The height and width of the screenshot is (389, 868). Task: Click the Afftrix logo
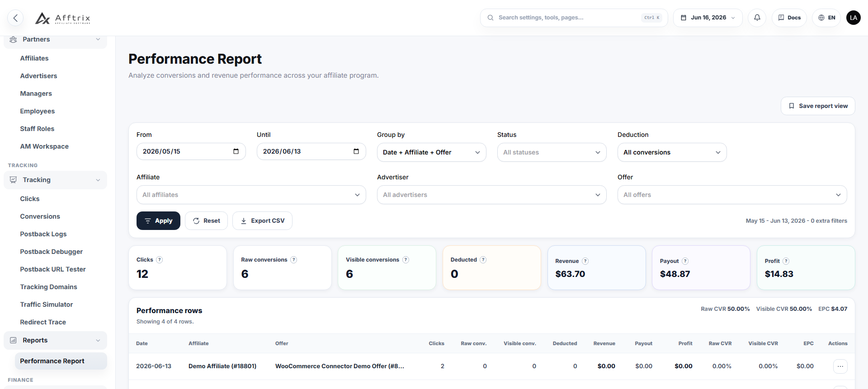coord(63,18)
